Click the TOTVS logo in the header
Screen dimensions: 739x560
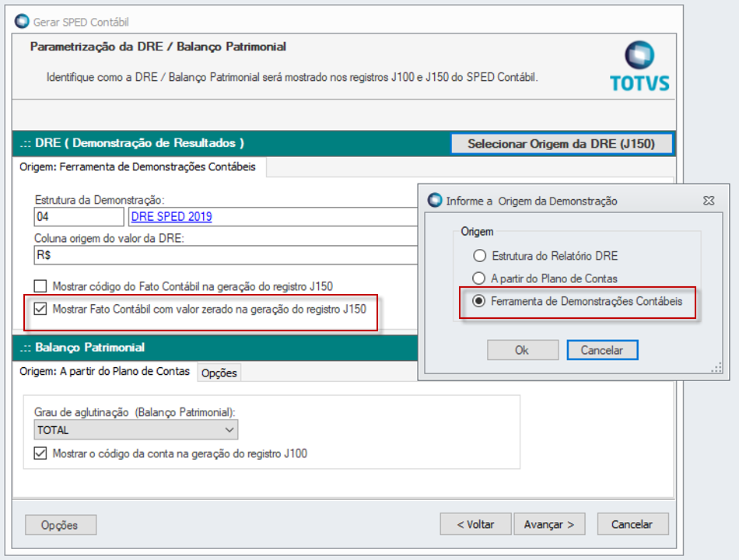coord(639,66)
